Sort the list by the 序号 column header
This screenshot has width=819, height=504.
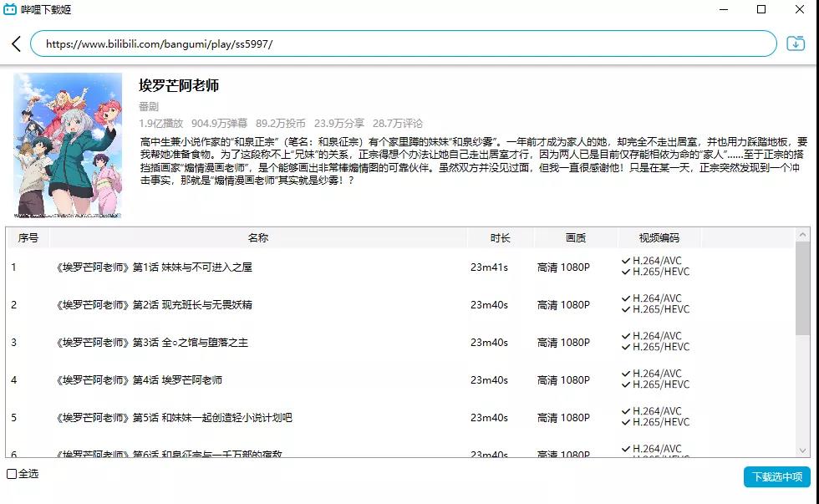click(x=28, y=238)
